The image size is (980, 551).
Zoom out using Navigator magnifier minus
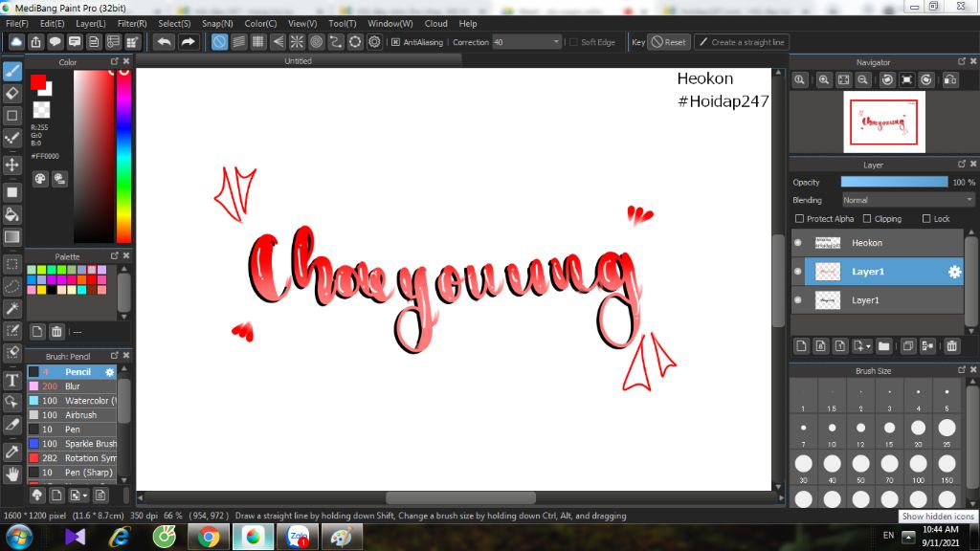click(862, 80)
